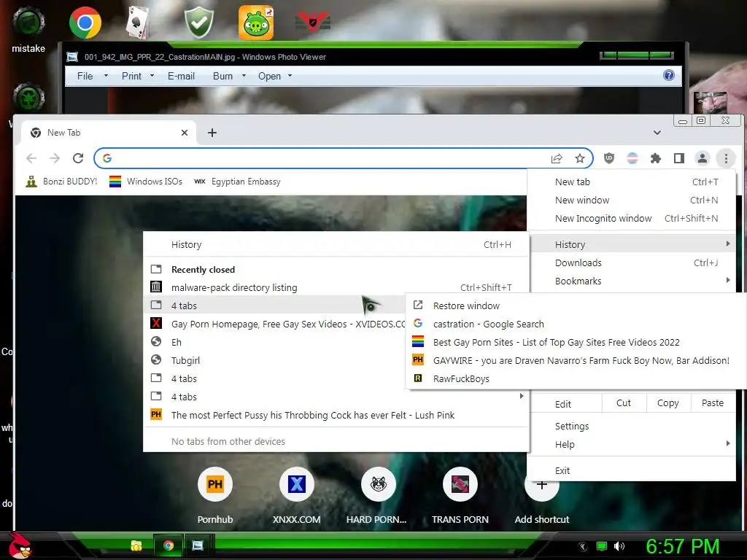This screenshot has height=560, width=747.
Task: Click the Photo Viewer help question-mark icon
Action: point(669,75)
